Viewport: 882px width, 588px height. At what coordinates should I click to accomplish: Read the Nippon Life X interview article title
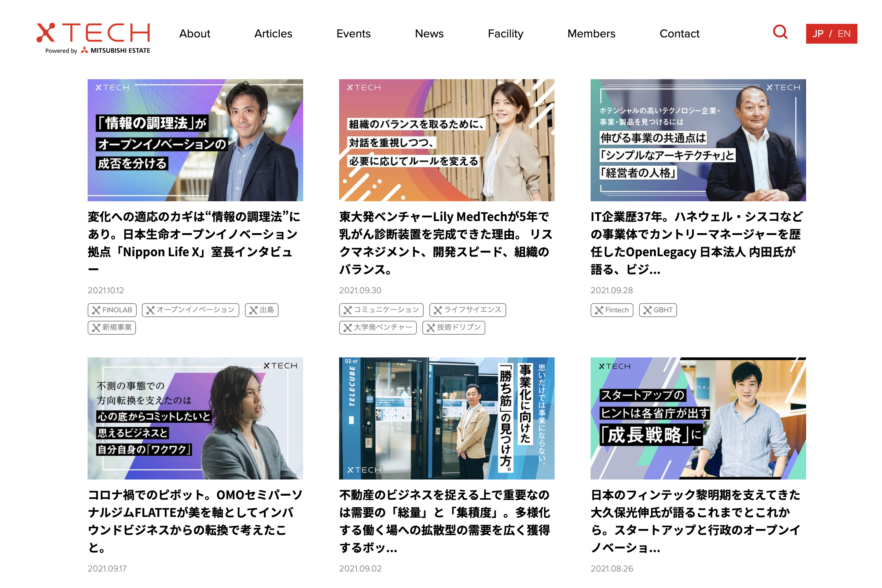click(194, 243)
